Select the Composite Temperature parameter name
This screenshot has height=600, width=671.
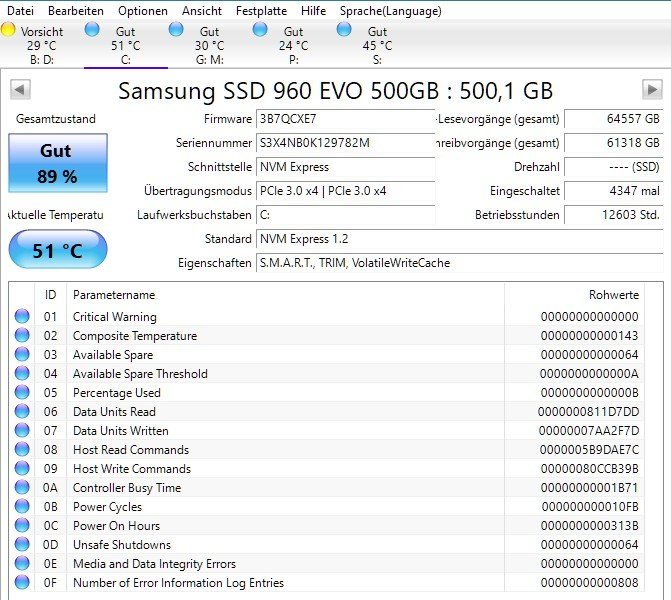pos(135,336)
